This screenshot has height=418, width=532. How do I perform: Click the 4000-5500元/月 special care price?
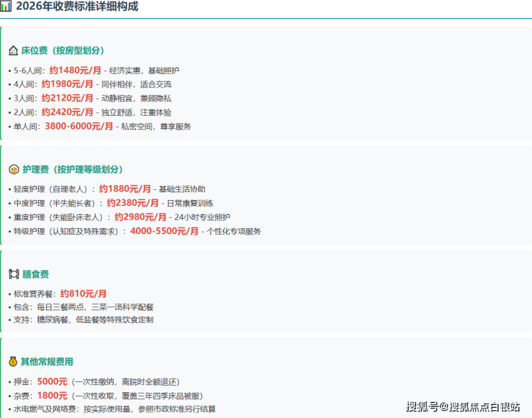[x=165, y=231]
